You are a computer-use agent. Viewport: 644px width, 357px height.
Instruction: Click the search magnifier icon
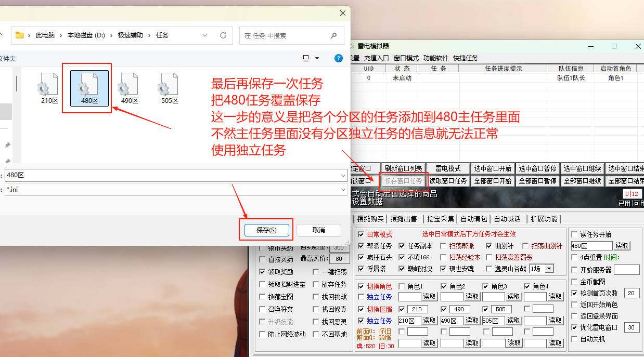click(333, 35)
